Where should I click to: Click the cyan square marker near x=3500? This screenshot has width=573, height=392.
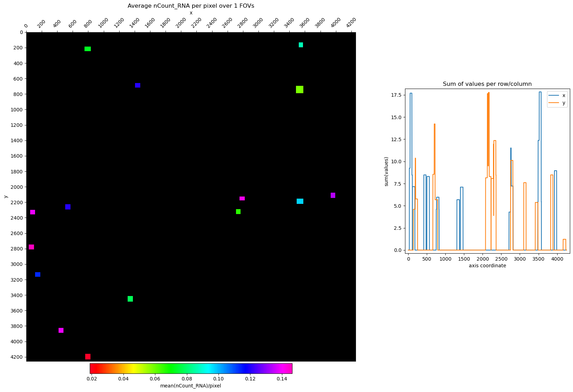coord(299,201)
